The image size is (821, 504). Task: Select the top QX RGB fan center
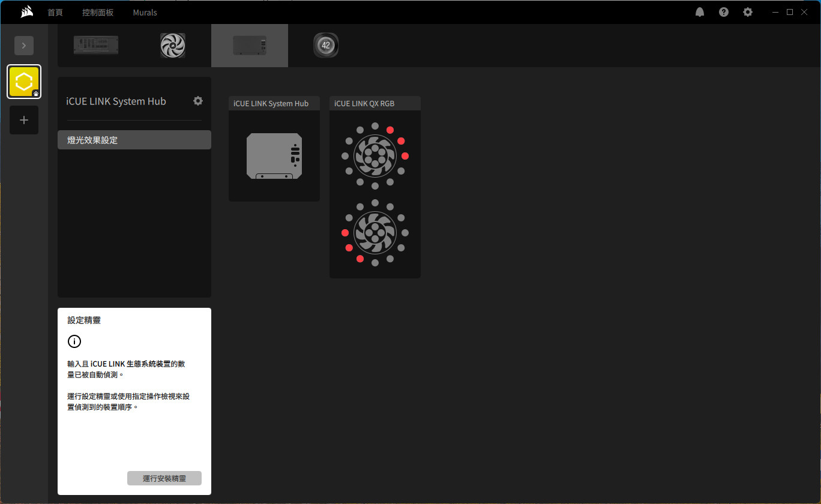(374, 156)
